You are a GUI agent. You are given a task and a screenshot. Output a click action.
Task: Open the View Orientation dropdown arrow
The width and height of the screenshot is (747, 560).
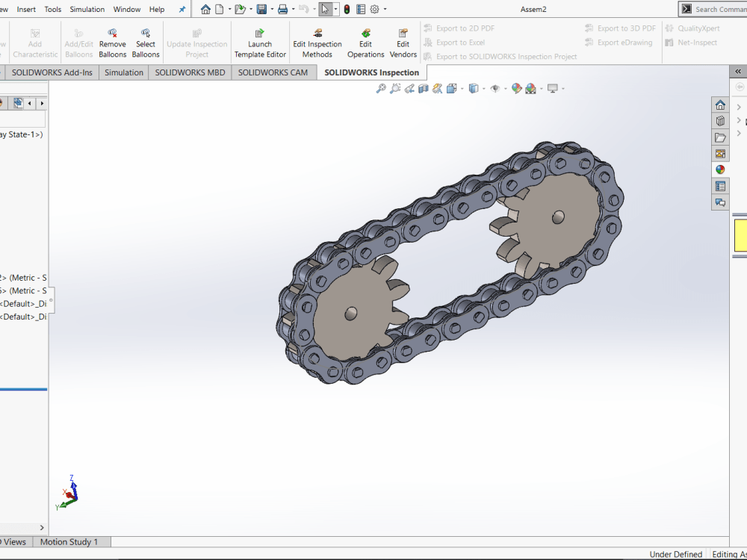[x=461, y=87]
